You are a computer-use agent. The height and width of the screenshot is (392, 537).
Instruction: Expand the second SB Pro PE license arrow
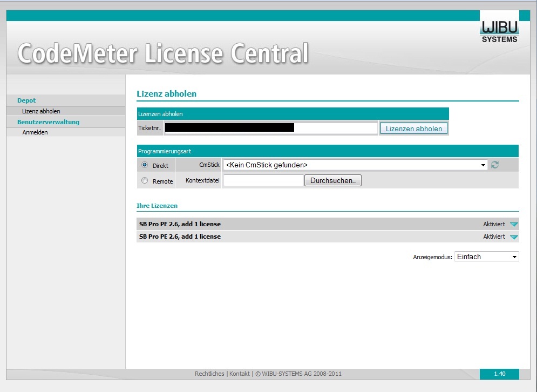click(x=513, y=237)
